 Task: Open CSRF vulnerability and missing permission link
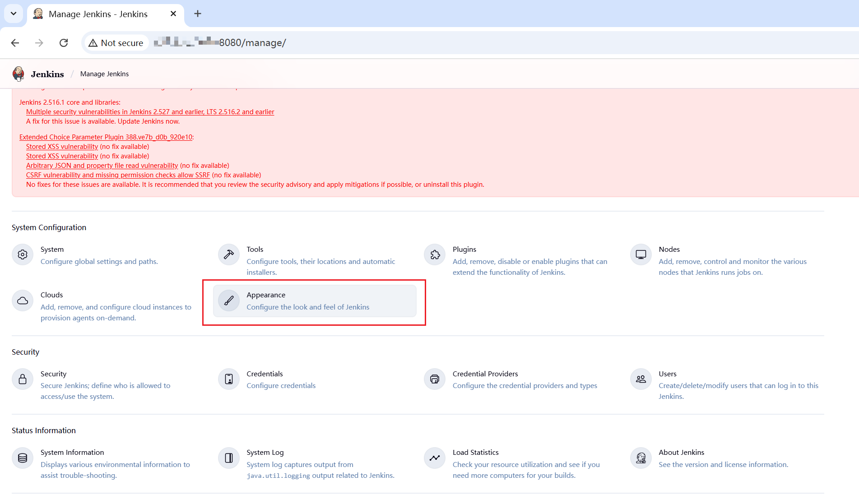pyautogui.click(x=118, y=175)
